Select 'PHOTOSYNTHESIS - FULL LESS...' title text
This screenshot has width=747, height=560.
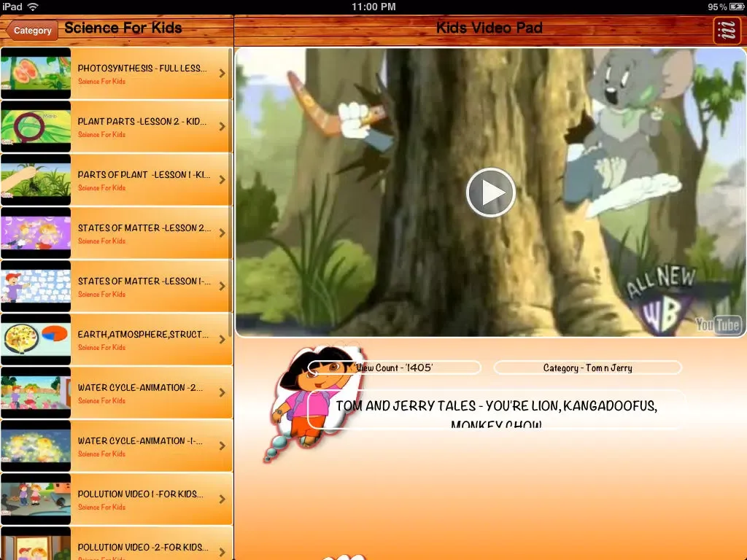tap(142, 68)
